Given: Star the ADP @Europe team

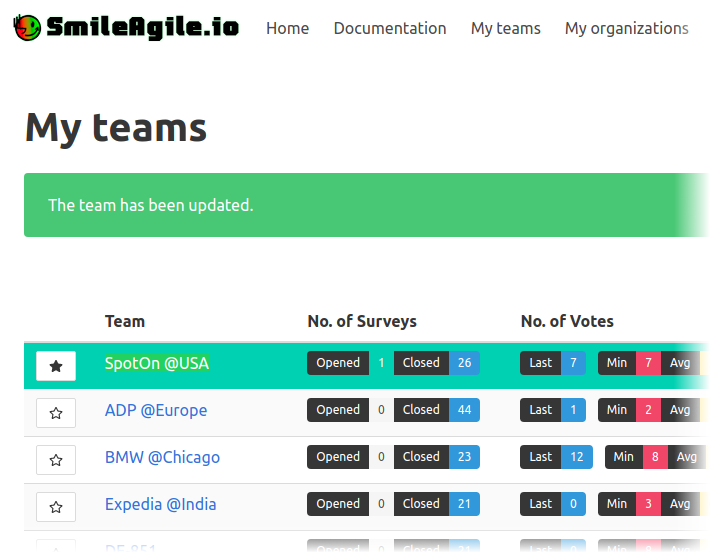Looking at the screenshot, I should (x=56, y=413).
